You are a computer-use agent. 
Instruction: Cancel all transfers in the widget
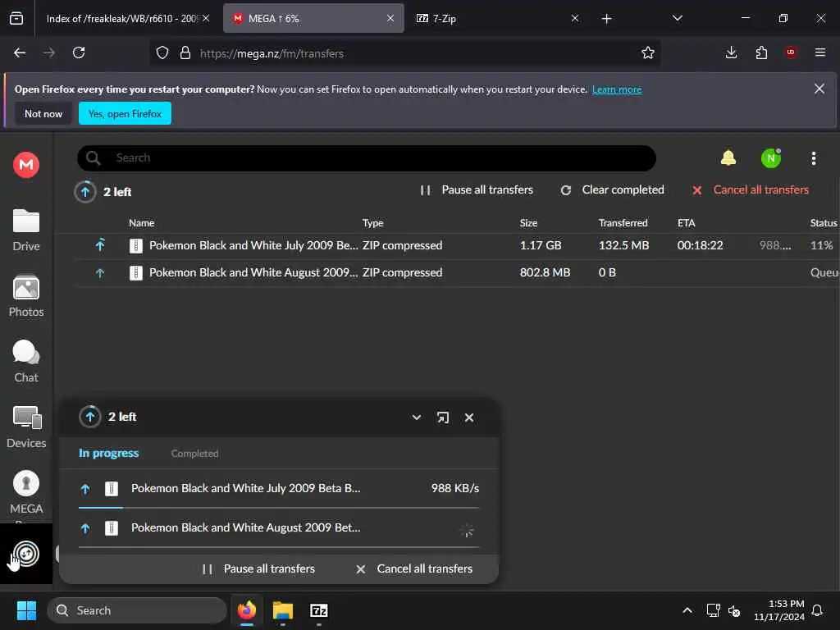(x=414, y=569)
